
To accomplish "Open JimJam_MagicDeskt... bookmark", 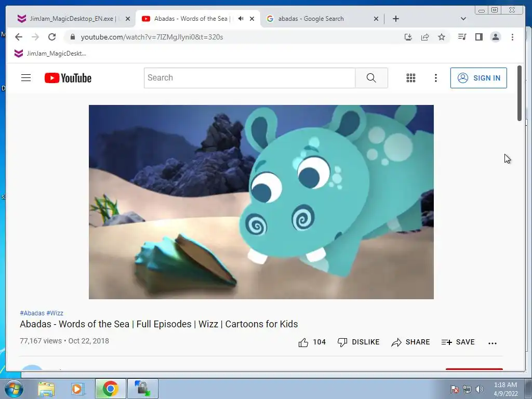I will 50,54.
